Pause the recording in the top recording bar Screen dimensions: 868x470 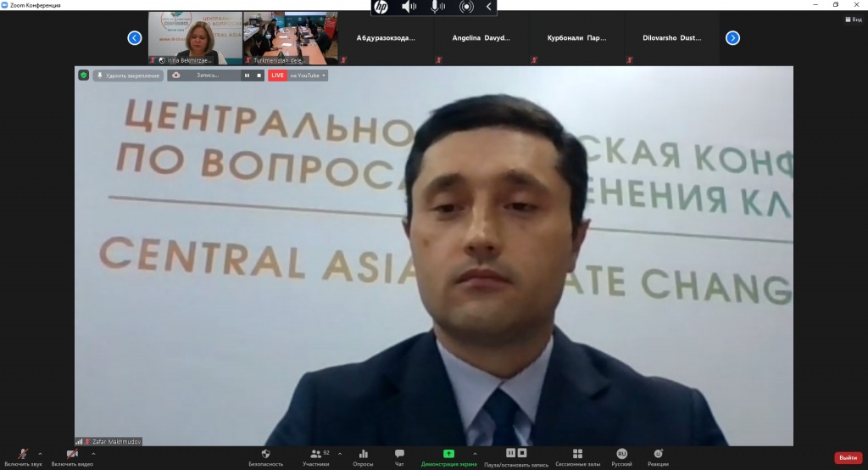pos(248,76)
